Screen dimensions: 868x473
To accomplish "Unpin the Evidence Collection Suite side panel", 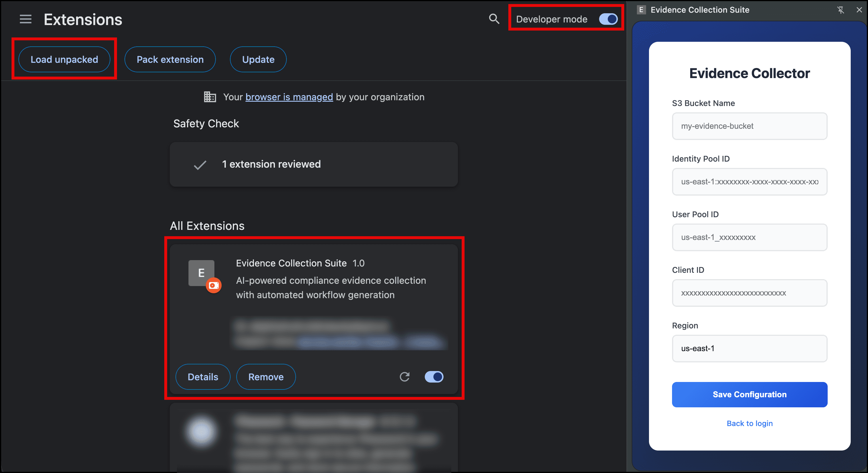I will [x=841, y=10].
